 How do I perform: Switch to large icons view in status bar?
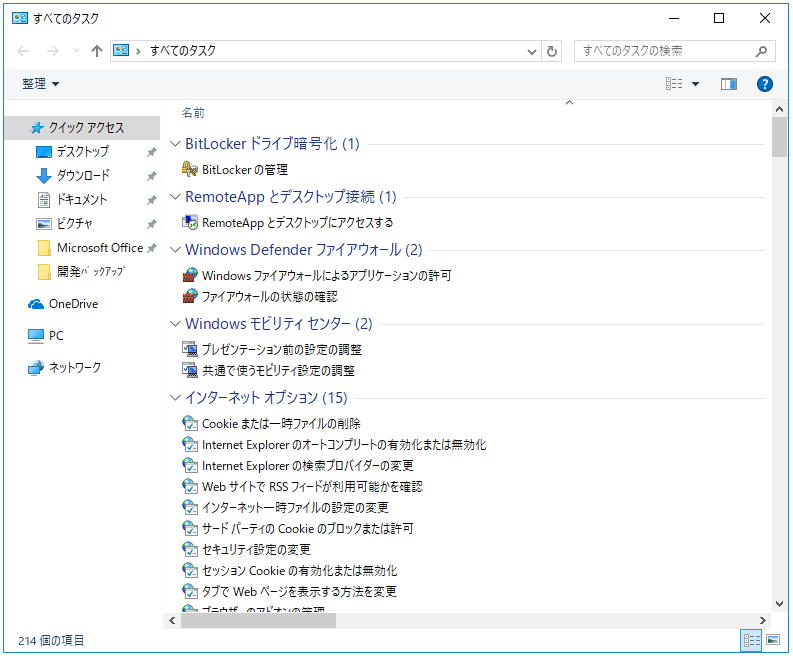click(773, 640)
